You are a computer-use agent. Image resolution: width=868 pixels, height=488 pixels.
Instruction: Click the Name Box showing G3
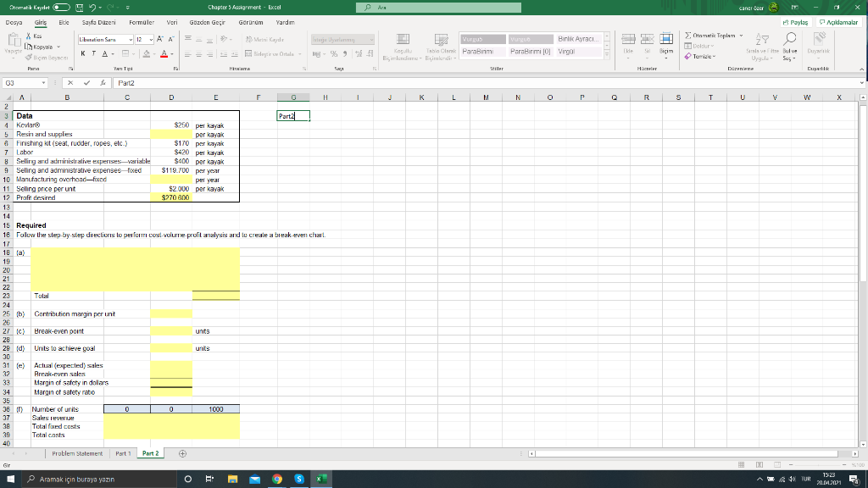25,83
